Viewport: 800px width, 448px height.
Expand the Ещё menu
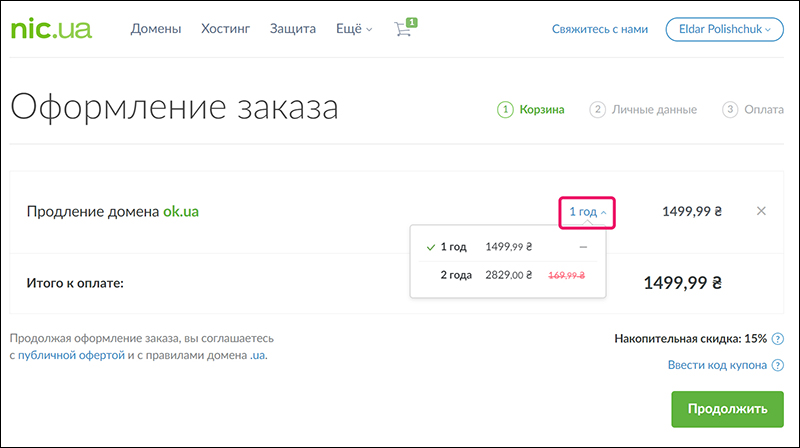[x=353, y=29]
